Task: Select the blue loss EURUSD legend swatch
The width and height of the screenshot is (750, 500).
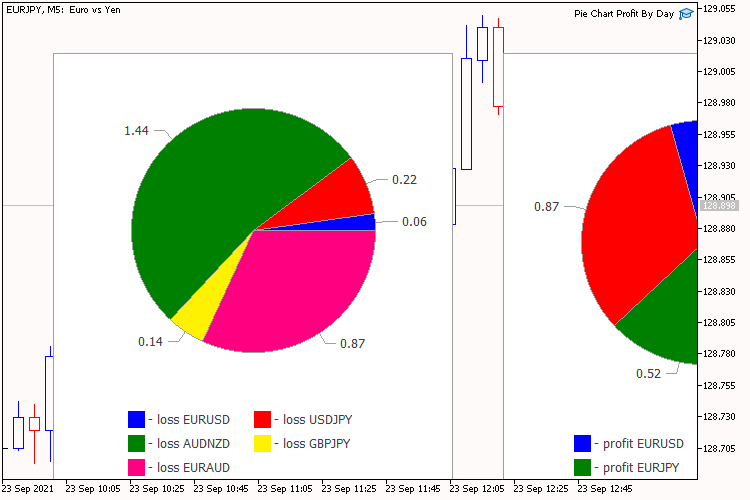Action: [x=136, y=419]
